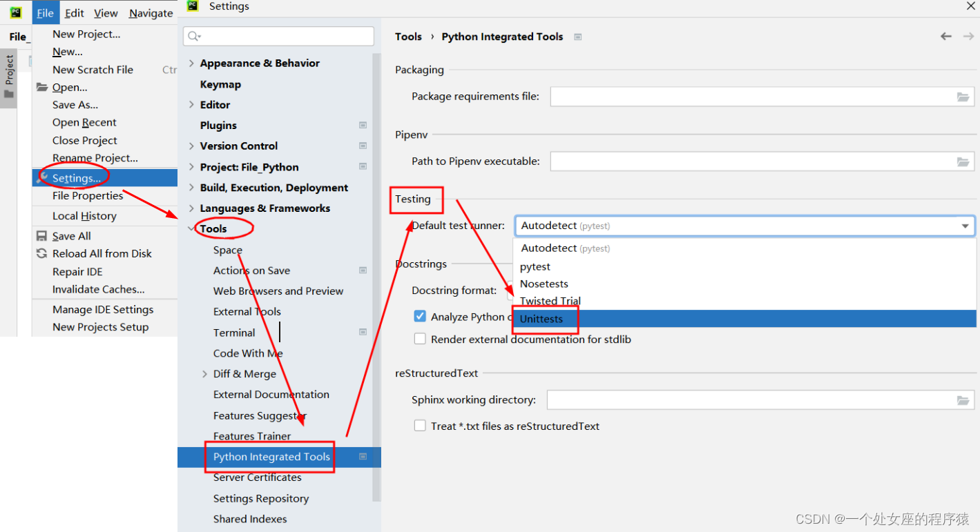Image resolution: width=980 pixels, height=532 pixels.
Task: Browse for Package requirements file folder icon
Action: click(x=963, y=97)
